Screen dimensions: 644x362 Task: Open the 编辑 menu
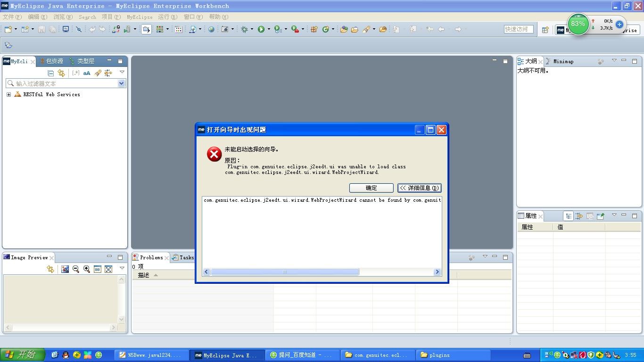38,17
